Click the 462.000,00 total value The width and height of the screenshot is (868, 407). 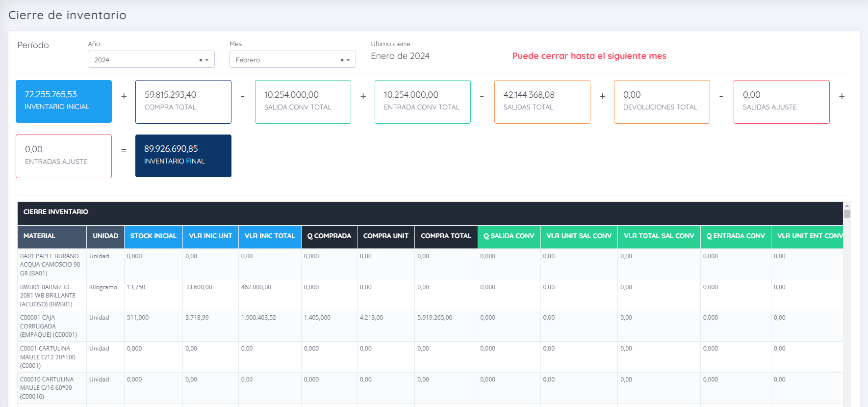coord(256,287)
